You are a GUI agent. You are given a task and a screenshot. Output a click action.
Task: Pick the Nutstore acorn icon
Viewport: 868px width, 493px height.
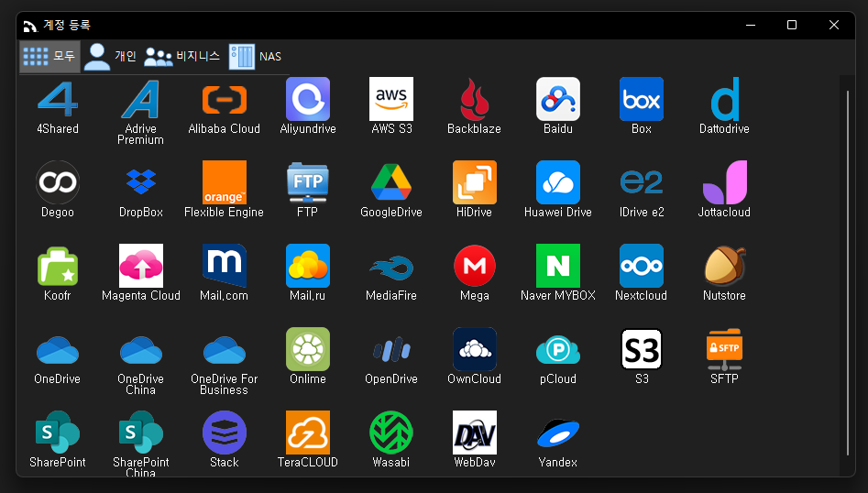(x=725, y=266)
